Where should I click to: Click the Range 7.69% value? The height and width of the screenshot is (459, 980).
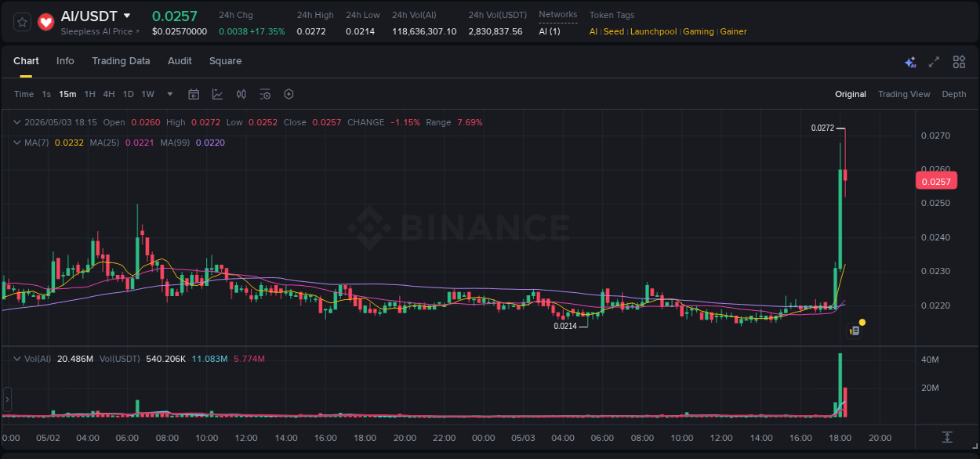[470, 122]
